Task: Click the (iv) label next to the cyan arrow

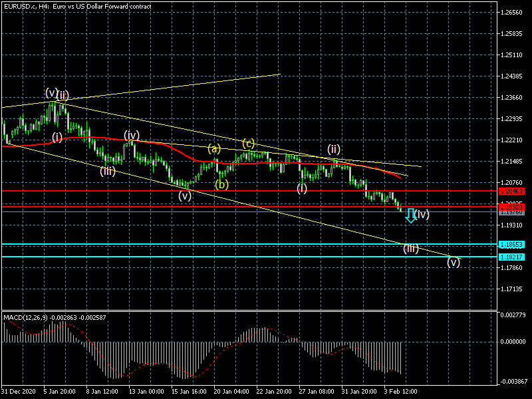Action: click(422, 214)
